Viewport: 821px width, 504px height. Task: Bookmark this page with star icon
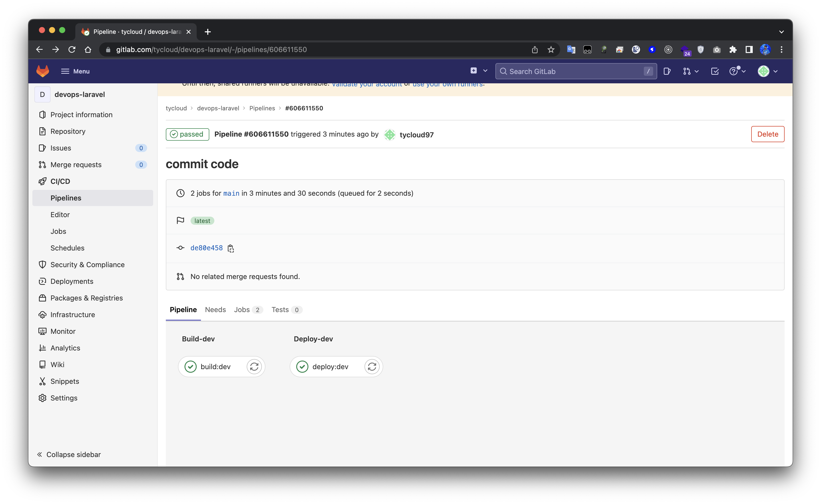[x=551, y=50]
